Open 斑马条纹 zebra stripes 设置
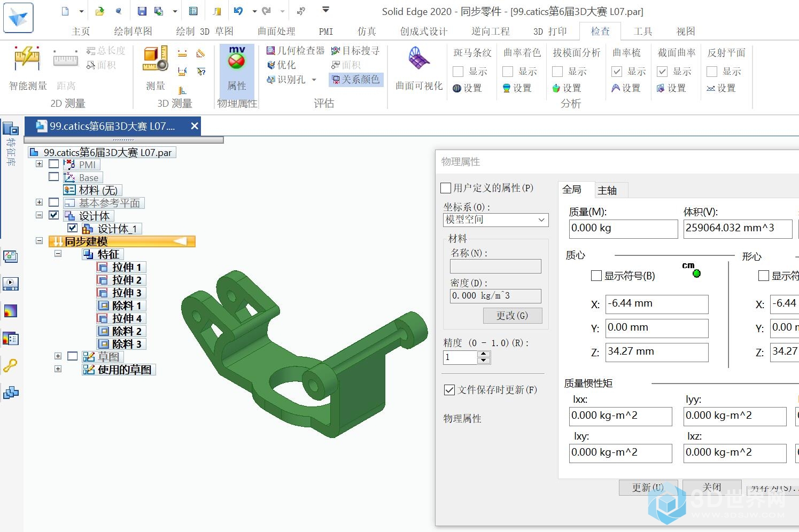 (468, 88)
